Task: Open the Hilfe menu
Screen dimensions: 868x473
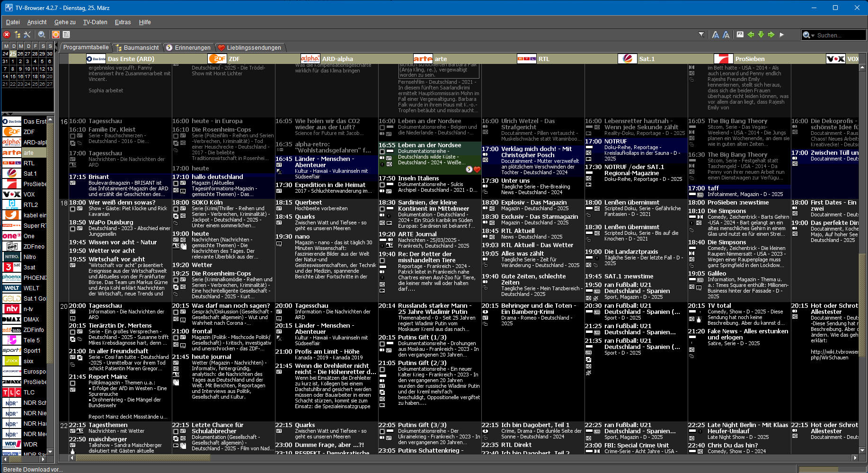Action: point(145,22)
